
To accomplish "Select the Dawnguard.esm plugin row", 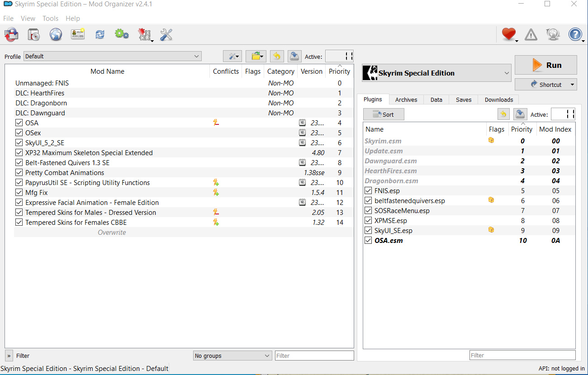I will pyautogui.click(x=469, y=161).
